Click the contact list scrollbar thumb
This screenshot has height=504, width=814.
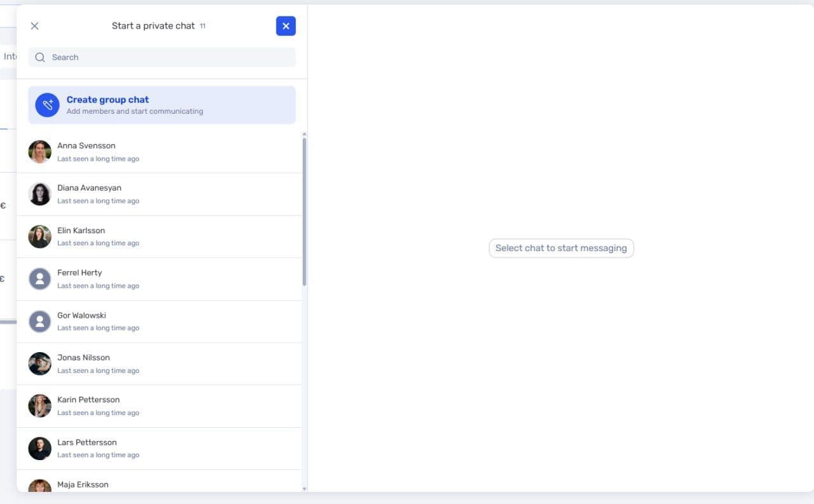[304, 212]
